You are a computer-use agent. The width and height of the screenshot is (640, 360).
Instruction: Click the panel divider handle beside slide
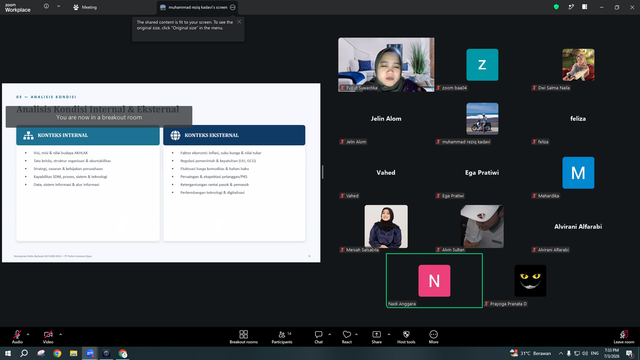tap(322, 172)
